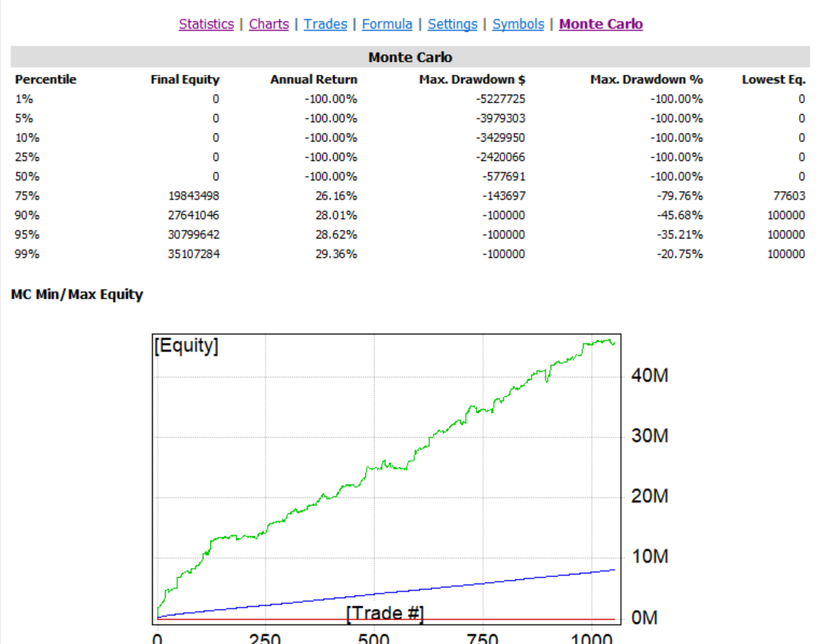The width and height of the screenshot is (819, 644).
Task: Open the Statistics report link
Action: pos(206,24)
